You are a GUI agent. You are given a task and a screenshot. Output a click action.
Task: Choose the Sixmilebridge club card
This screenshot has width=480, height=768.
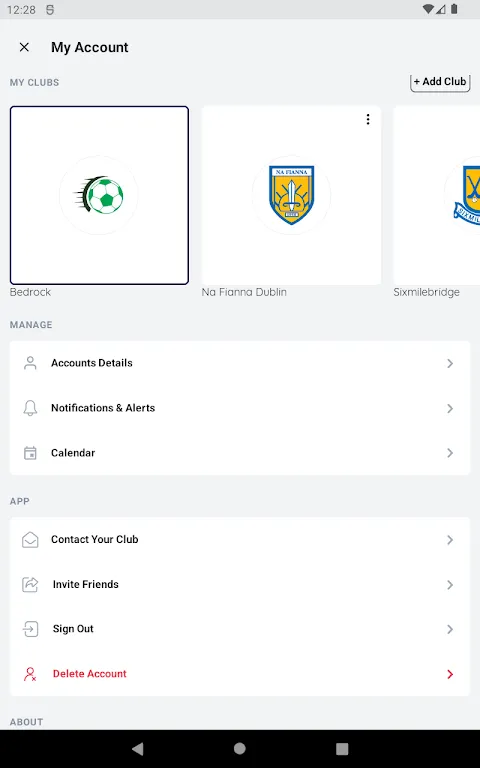(x=436, y=195)
